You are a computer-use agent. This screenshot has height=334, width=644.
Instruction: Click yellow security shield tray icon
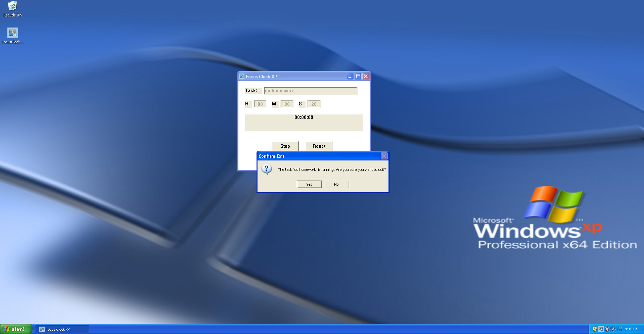point(595,329)
